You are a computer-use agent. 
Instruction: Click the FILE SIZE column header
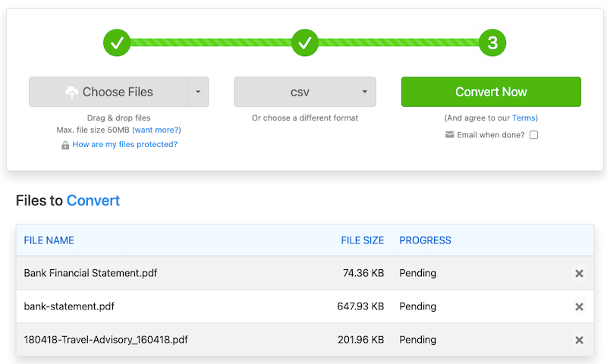click(x=363, y=240)
